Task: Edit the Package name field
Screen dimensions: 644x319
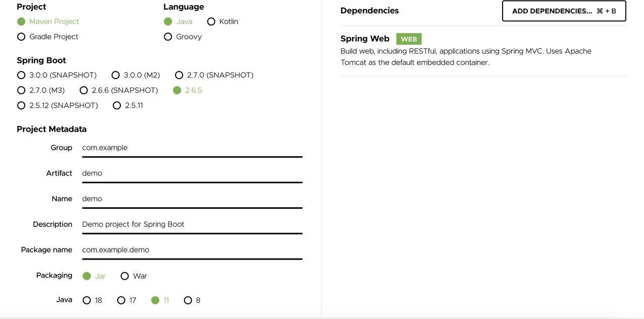Action: click(x=192, y=250)
